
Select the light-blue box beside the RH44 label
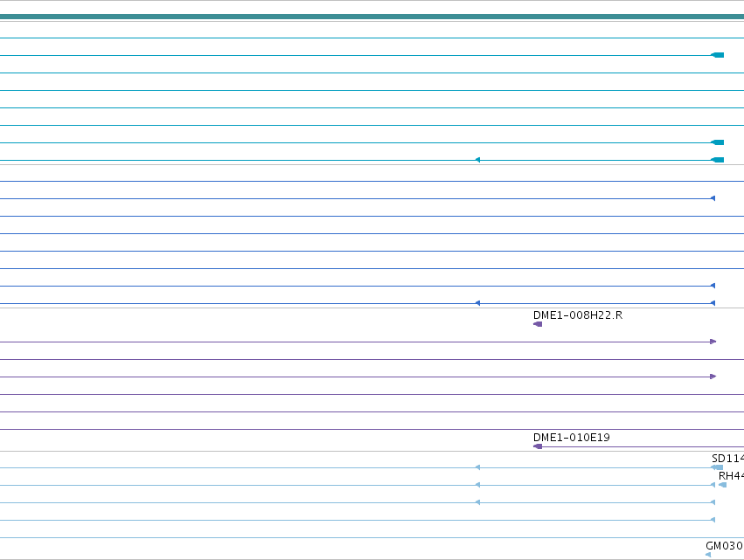723,485
